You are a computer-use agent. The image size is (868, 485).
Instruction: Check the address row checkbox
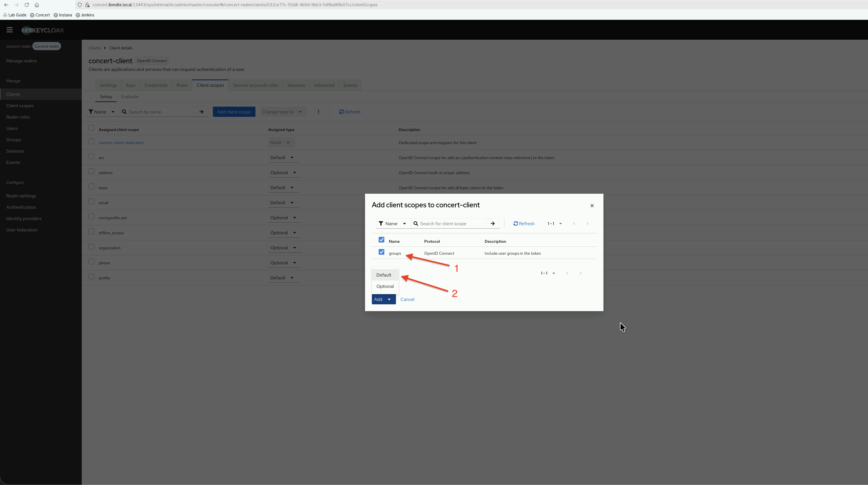coord(91,171)
